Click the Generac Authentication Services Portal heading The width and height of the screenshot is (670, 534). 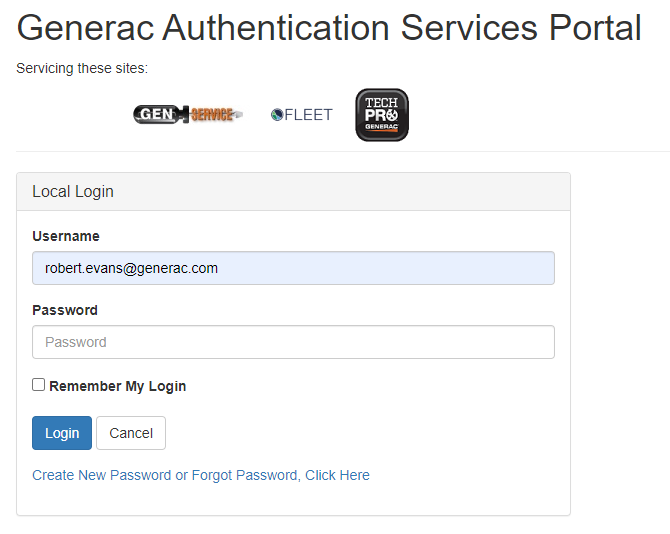pyautogui.click(x=329, y=28)
